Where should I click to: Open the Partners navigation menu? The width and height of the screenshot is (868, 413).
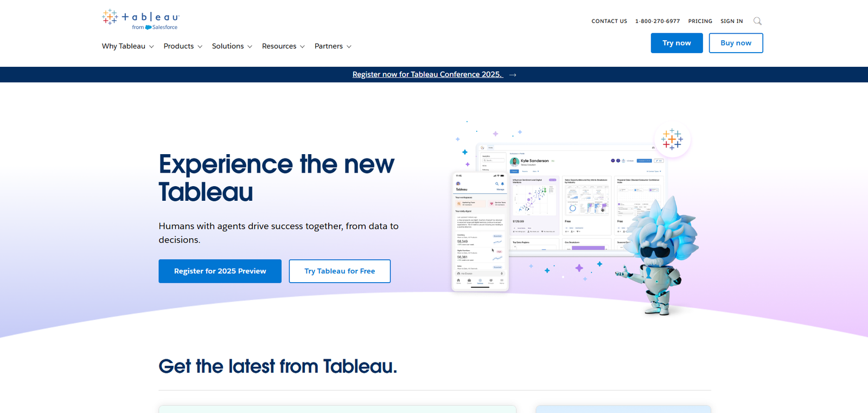[x=333, y=46]
